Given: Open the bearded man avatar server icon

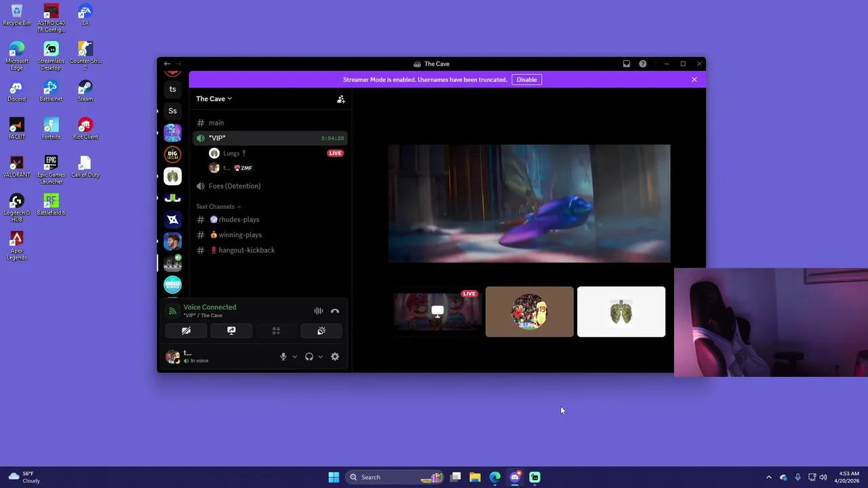Looking at the screenshot, I should point(172,241).
